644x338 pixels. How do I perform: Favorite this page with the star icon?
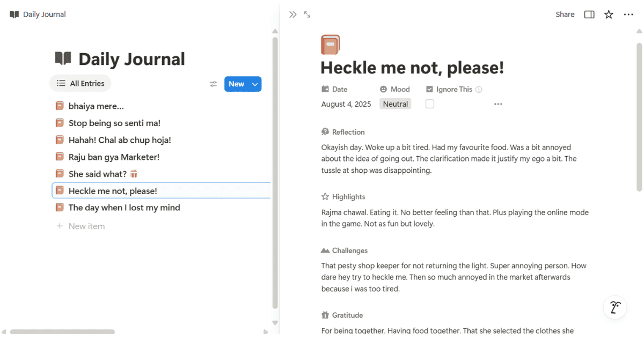pos(609,14)
